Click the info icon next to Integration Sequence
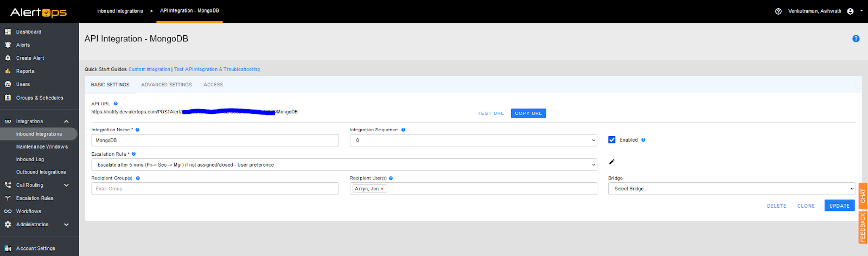Viewport: 868px width, 256px height. (x=403, y=130)
